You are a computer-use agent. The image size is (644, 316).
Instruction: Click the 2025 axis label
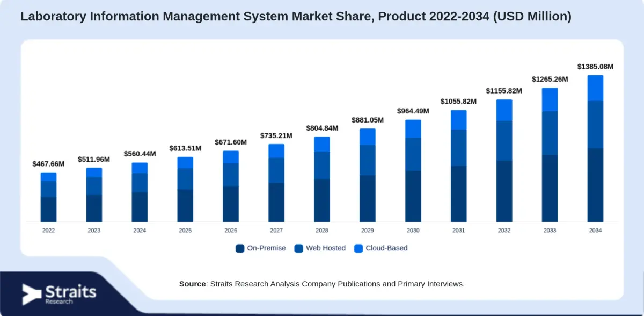point(185,230)
